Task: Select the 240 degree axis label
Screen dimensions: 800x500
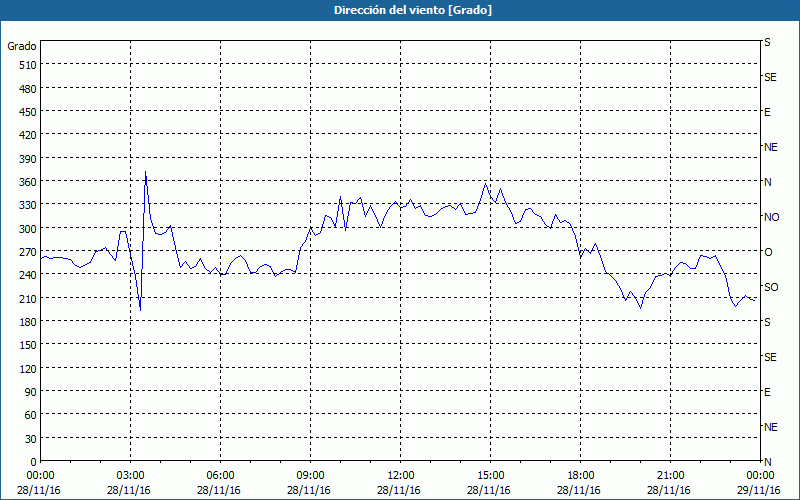Action: [x=28, y=275]
